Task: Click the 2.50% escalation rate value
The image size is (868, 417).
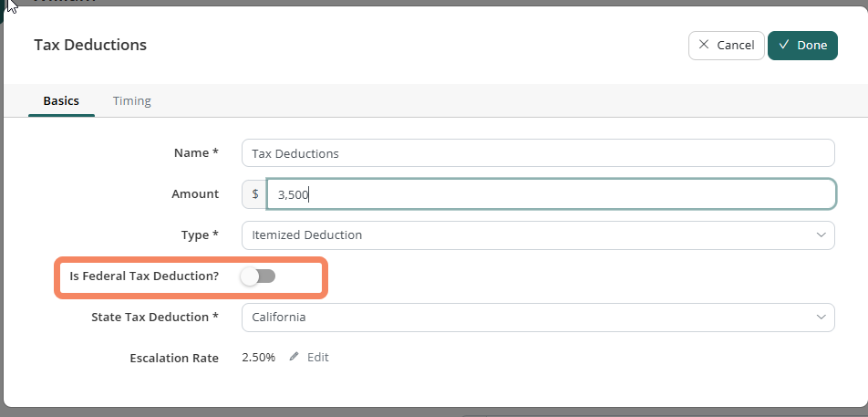Action: (x=258, y=358)
